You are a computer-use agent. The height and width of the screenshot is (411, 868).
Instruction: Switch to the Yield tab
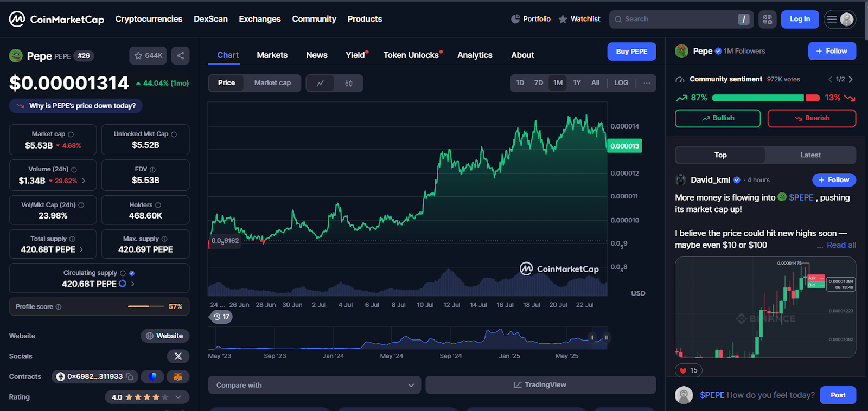click(356, 55)
